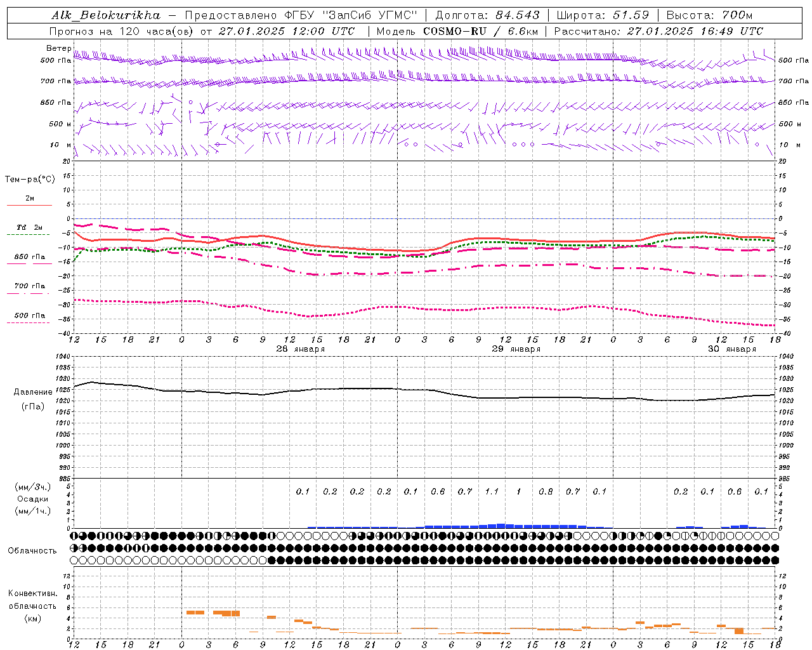Click the Облачность cloud cover label
The height and width of the screenshot is (650, 812).
tap(32, 551)
